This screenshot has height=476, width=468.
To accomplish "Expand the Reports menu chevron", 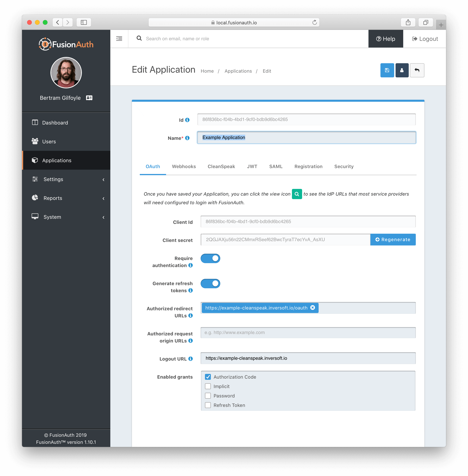I will point(103,198).
